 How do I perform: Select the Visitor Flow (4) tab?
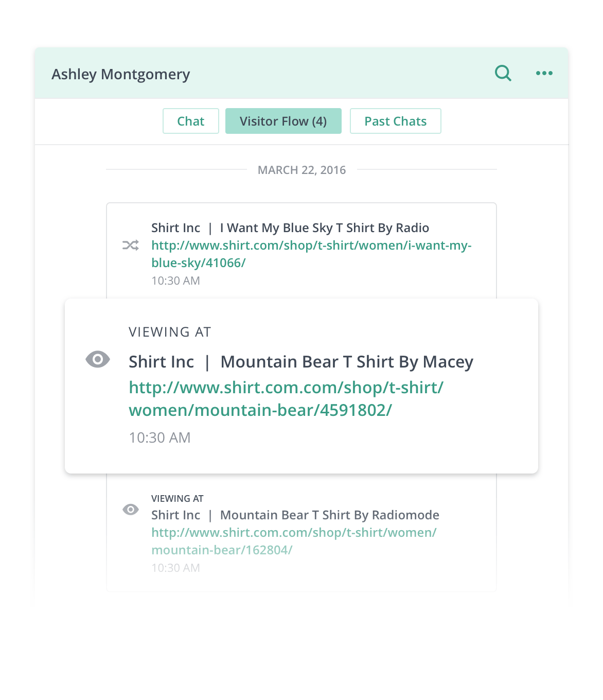click(x=283, y=121)
